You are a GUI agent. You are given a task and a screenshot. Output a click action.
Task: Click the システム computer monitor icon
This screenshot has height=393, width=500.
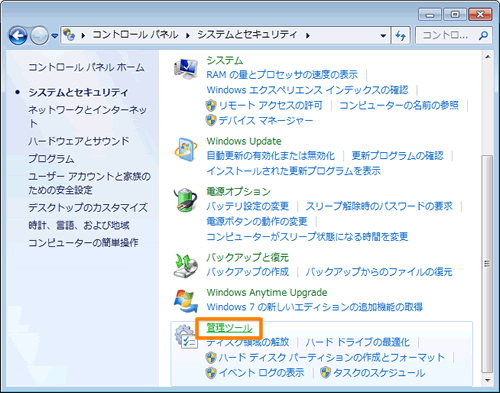(x=186, y=69)
